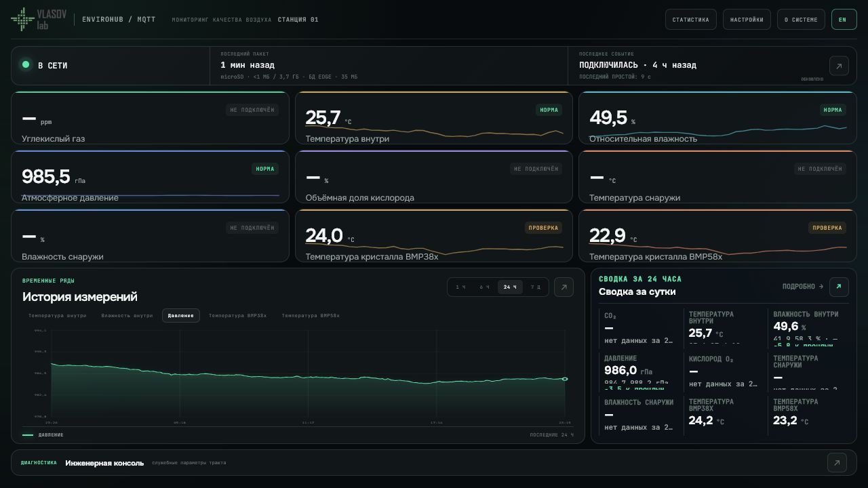
Task: Select the 6 ч time range
Action: pyautogui.click(x=484, y=287)
